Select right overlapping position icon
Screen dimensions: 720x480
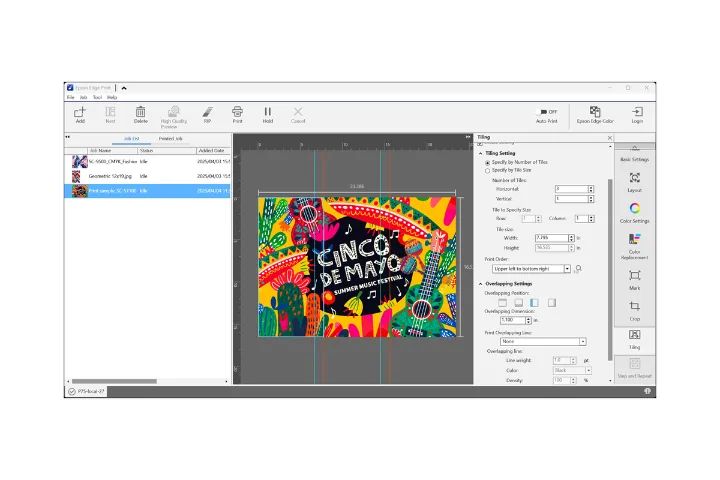pos(551,303)
